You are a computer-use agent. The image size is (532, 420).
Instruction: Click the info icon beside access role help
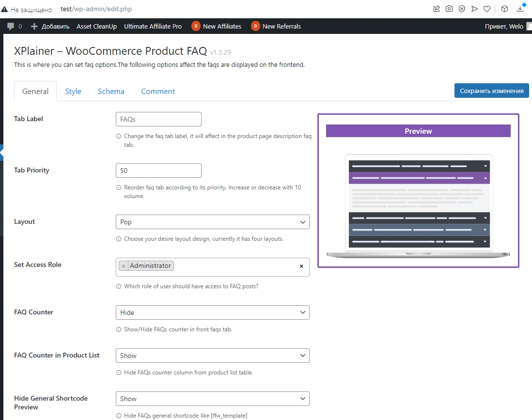coord(119,286)
